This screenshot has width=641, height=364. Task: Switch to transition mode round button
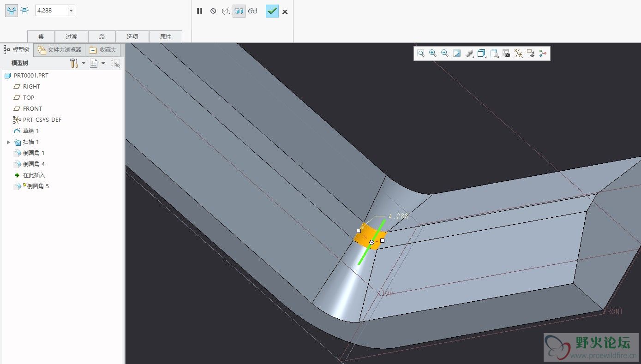(24, 11)
